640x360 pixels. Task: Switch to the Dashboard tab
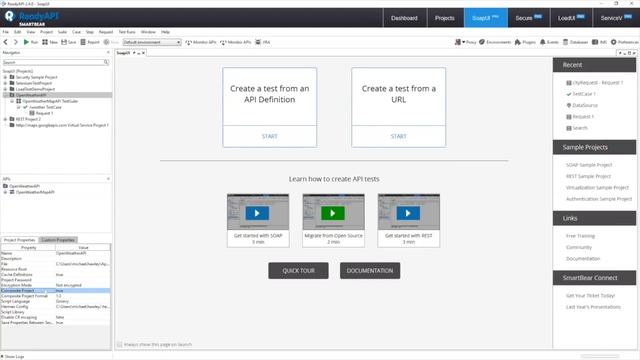point(404,18)
